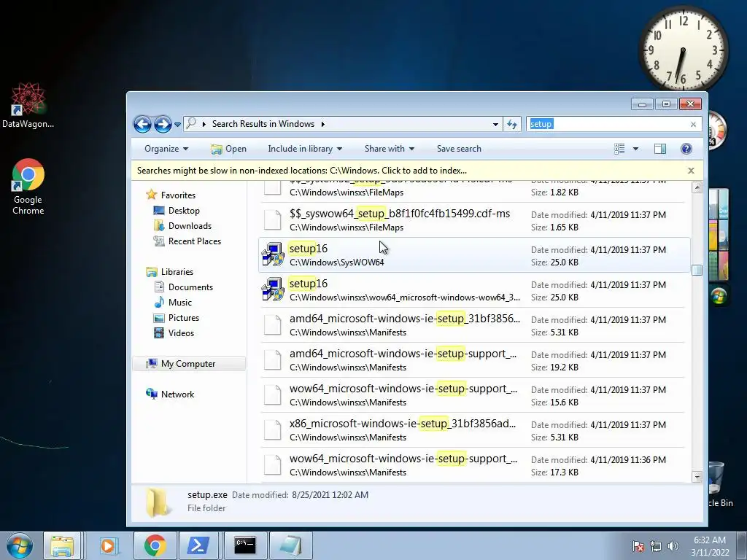Open DataWagon desktop shortcut
The height and width of the screenshot is (560, 747).
pos(28,106)
